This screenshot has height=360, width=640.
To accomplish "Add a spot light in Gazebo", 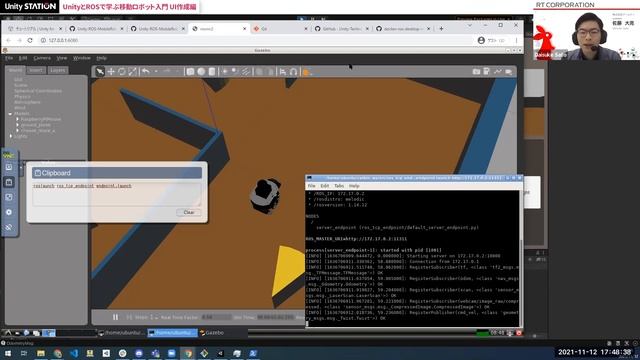I will click(235, 72).
